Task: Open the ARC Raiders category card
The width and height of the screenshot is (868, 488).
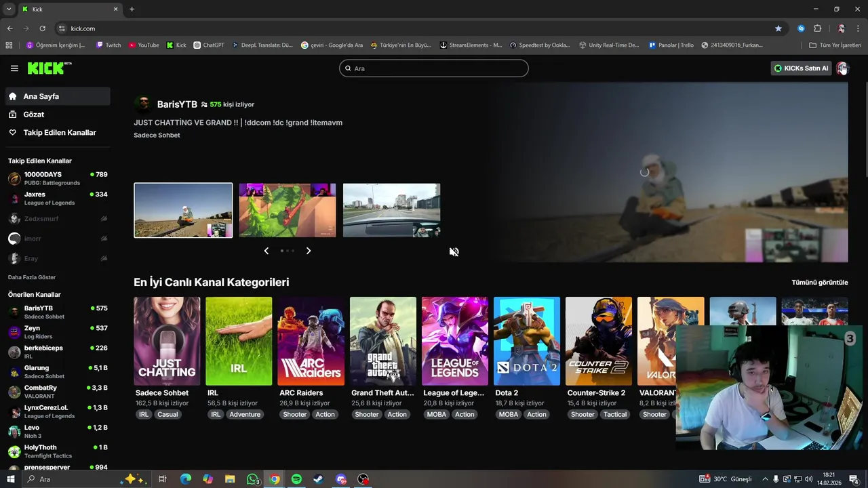Action: click(311, 341)
